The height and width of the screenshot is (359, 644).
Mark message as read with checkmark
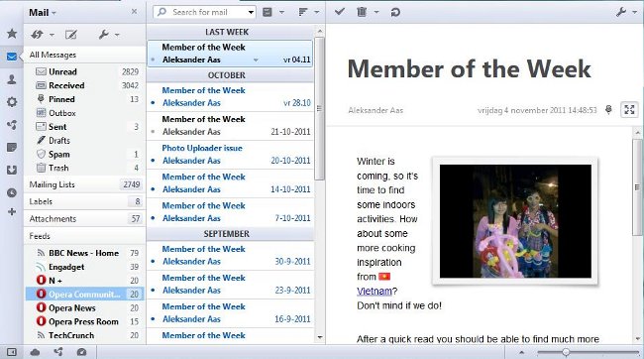click(x=339, y=12)
